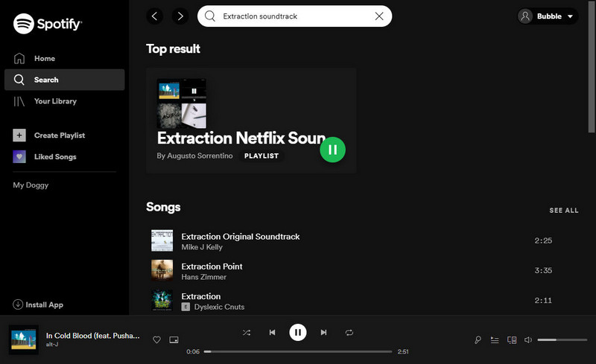Open artist Mike J Kelly
The width and height of the screenshot is (596, 364).
pyautogui.click(x=202, y=247)
